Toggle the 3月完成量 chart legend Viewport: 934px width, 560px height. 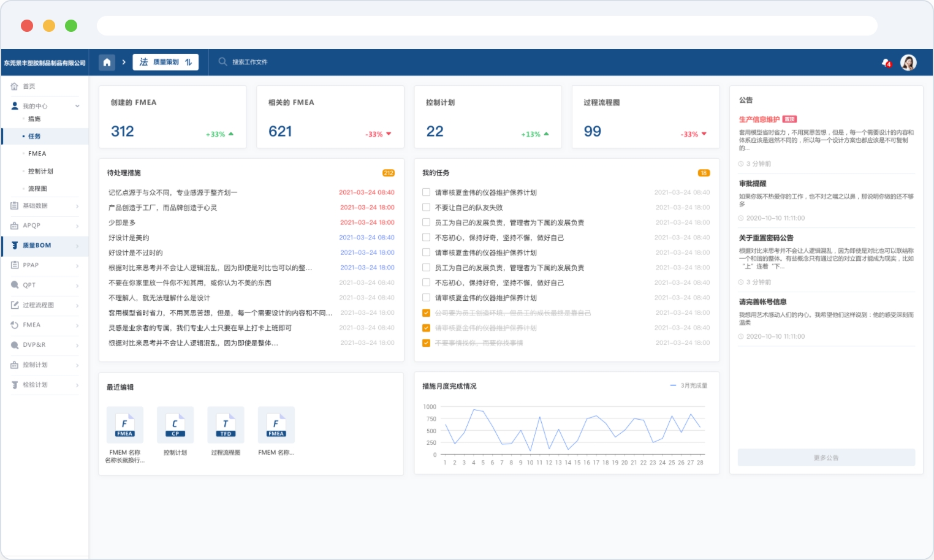688,385
